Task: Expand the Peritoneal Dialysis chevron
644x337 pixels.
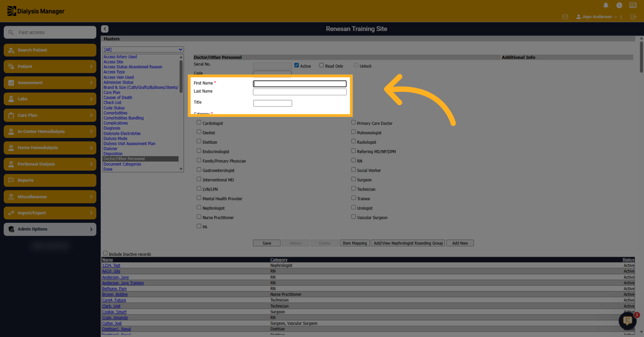Action: pos(91,164)
